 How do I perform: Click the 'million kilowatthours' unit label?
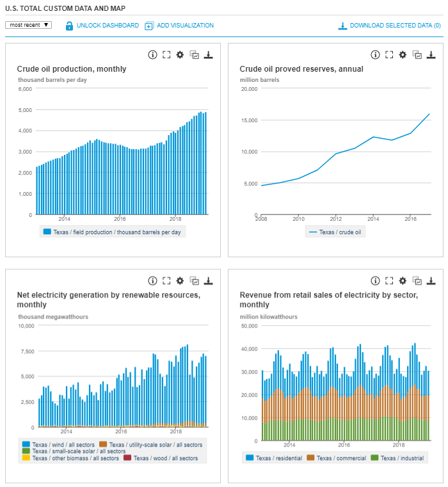[268, 317]
